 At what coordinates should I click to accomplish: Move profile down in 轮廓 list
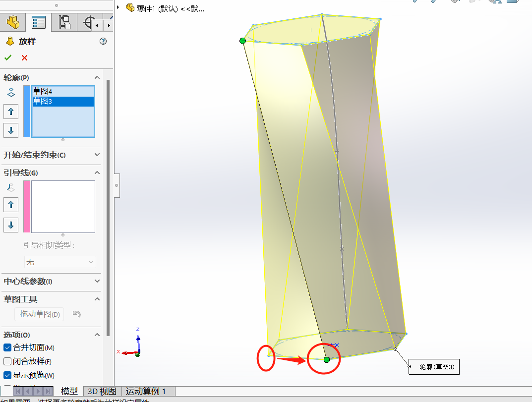pos(11,130)
